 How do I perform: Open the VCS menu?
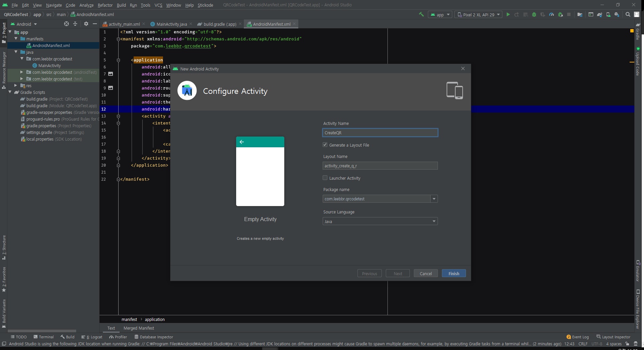point(158,5)
